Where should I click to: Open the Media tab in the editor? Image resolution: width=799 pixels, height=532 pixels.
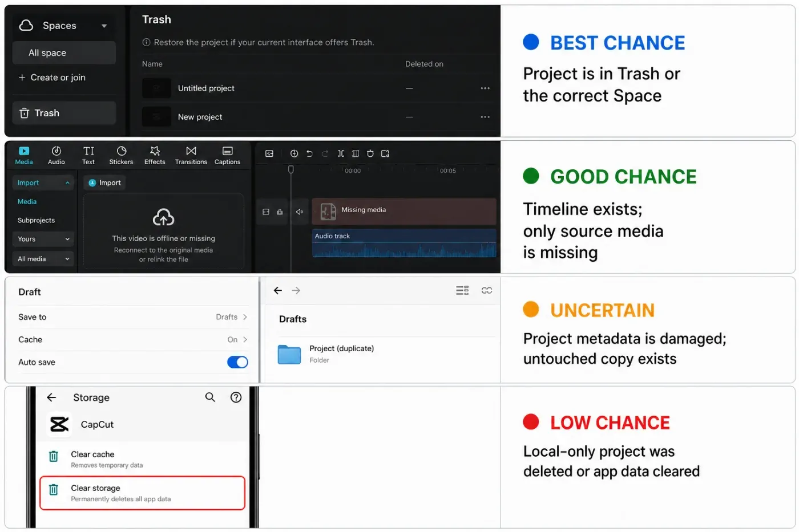[x=24, y=155]
